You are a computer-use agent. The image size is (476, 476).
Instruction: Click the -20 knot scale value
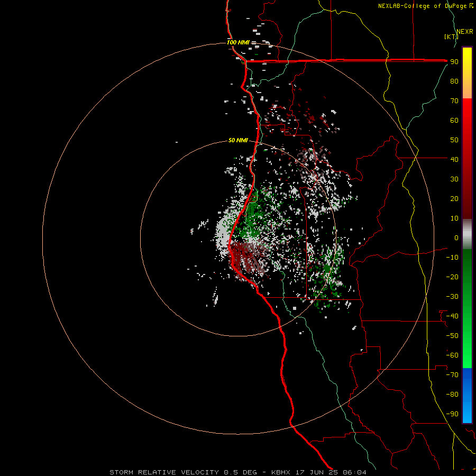pos(452,277)
